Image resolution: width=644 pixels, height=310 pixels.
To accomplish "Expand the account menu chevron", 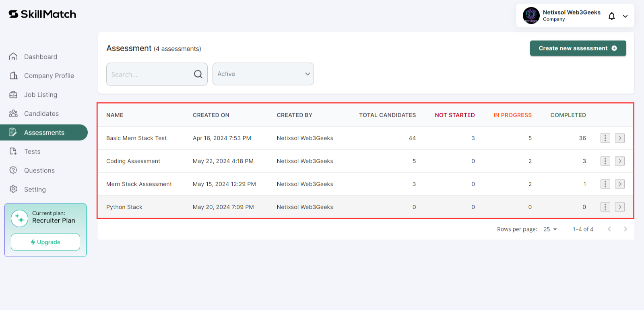I will point(625,16).
